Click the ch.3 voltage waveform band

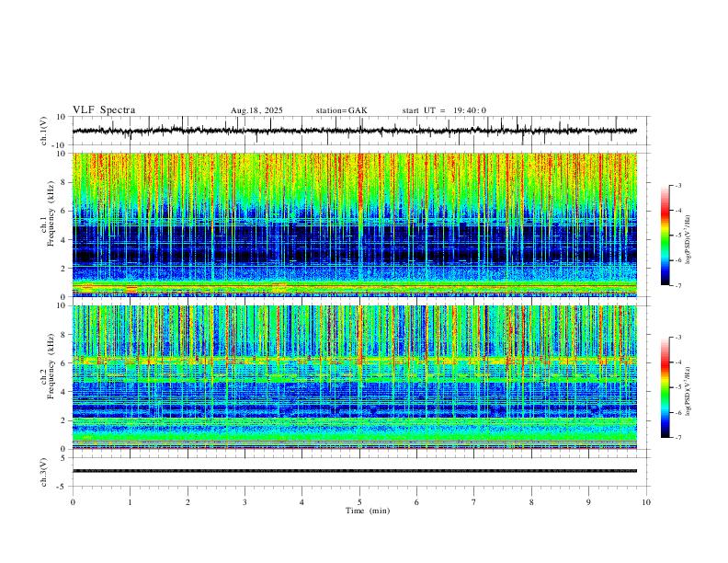tap(354, 471)
